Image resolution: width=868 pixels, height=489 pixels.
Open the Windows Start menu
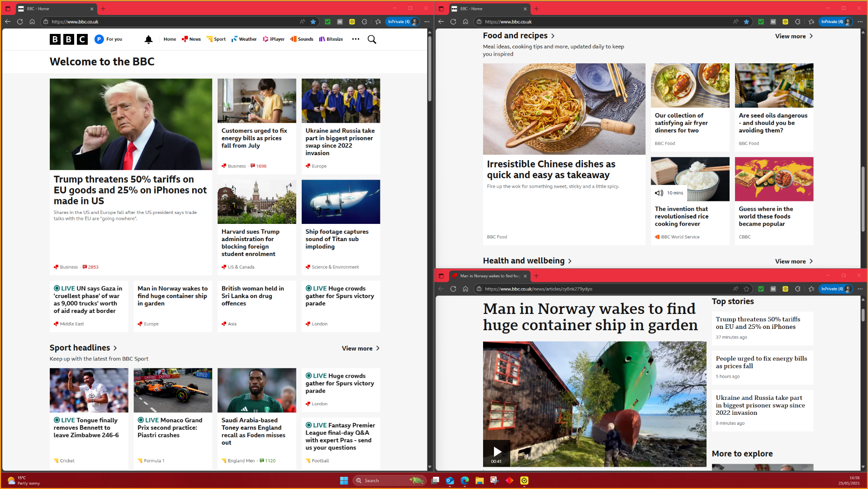coord(344,480)
